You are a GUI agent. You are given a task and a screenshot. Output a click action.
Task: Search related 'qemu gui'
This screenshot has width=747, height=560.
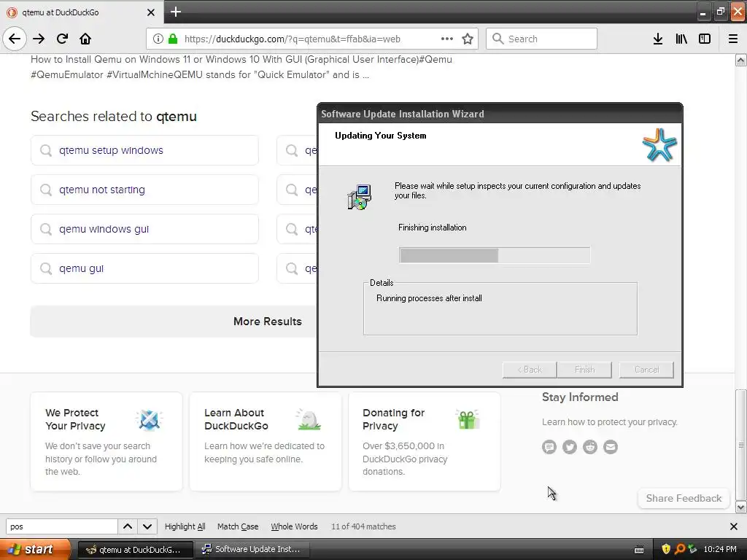coord(145,268)
